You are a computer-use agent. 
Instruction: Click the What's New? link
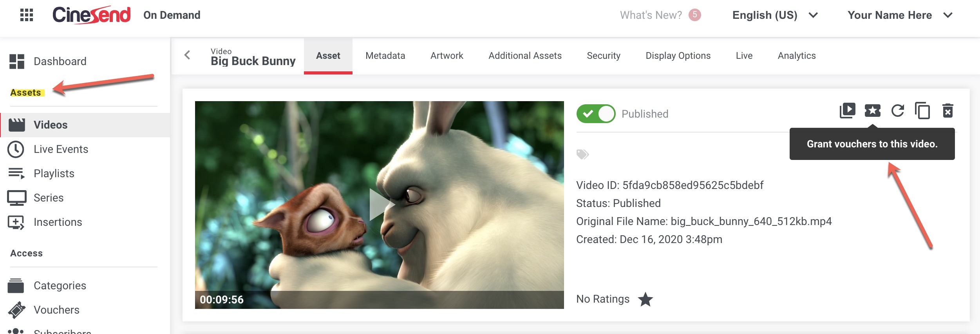coord(651,15)
